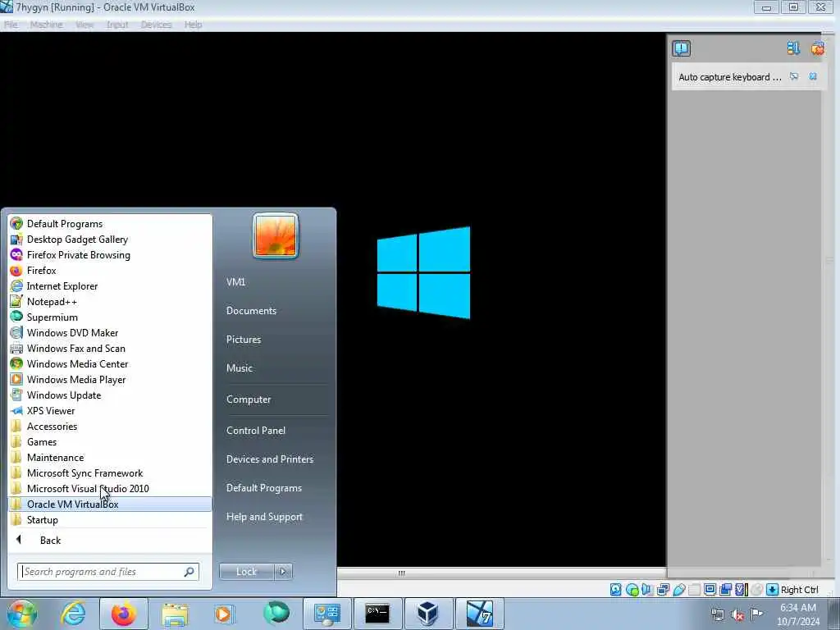The image size is (840, 630).
Task: Click the mouse integration status icon
Action: coord(756,590)
